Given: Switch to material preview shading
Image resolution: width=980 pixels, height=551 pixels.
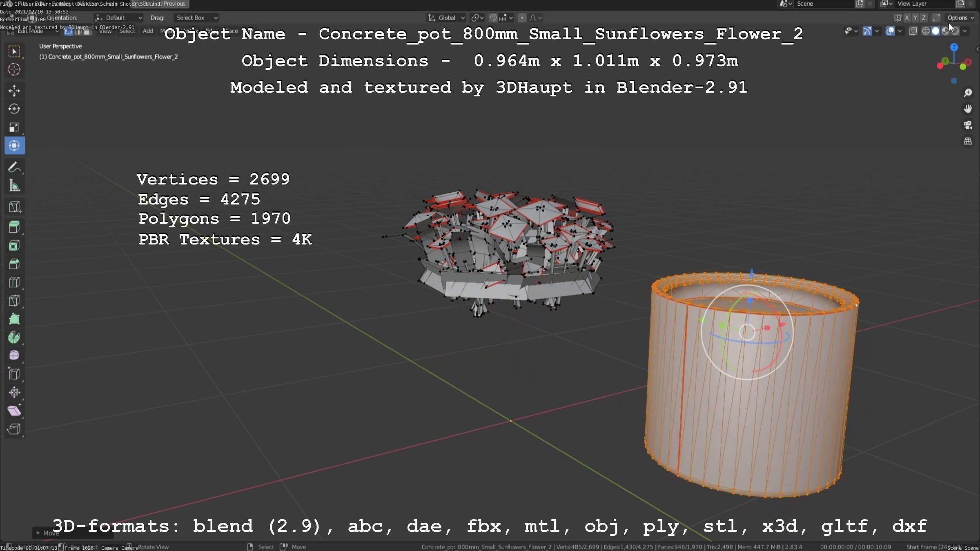Looking at the screenshot, I should (945, 31).
